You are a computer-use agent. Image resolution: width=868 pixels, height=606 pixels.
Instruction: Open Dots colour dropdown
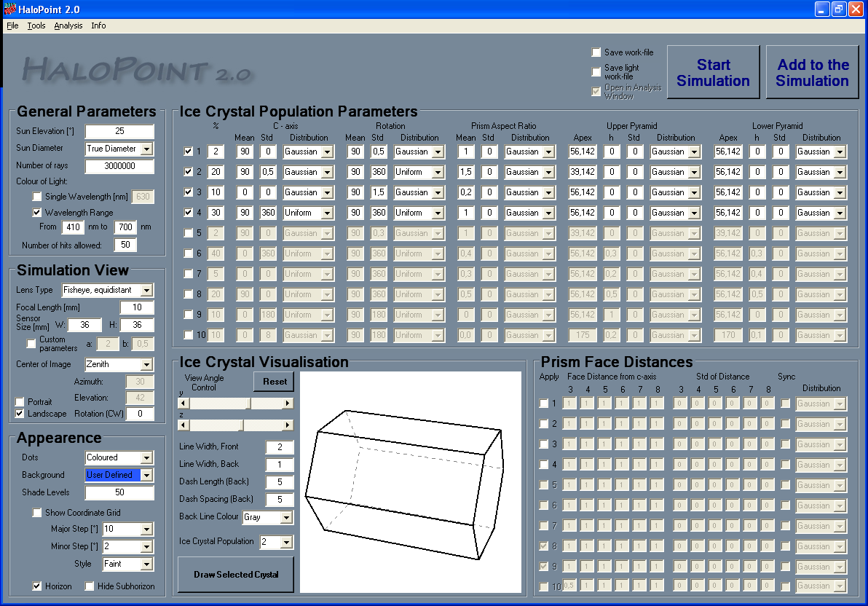point(146,457)
